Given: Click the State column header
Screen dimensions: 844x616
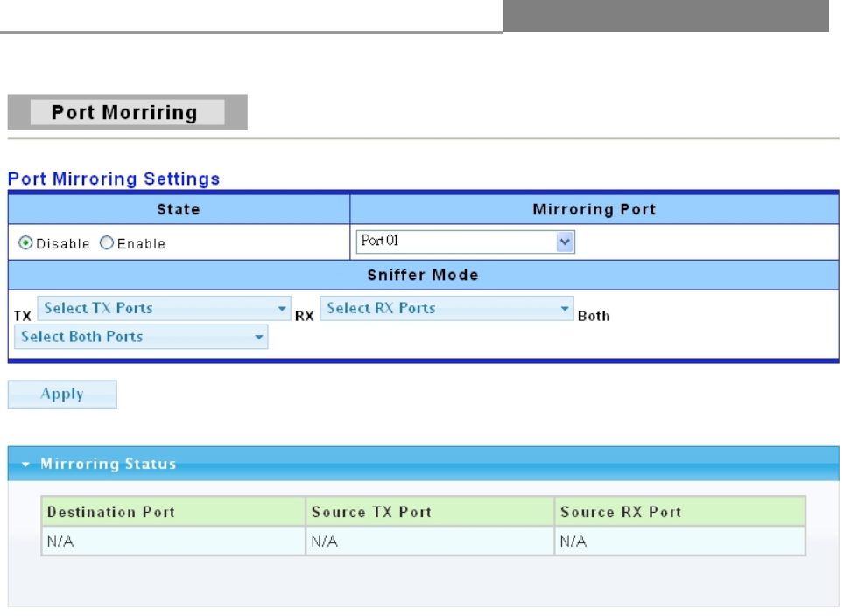Looking at the screenshot, I should [179, 209].
